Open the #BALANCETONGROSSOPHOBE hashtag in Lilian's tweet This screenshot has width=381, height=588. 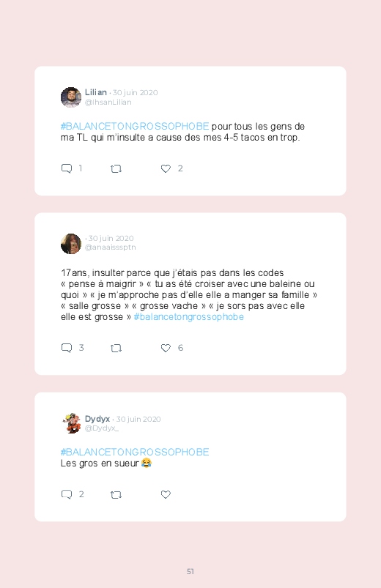(x=135, y=127)
